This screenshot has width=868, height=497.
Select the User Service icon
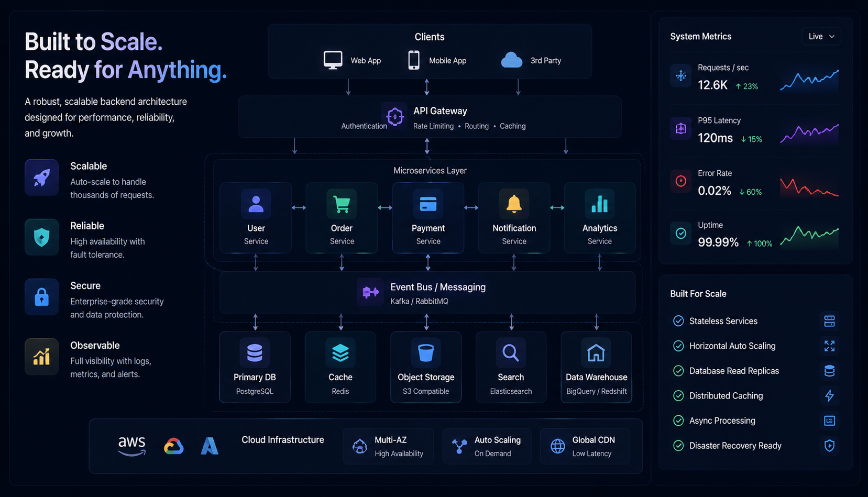pos(256,204)
